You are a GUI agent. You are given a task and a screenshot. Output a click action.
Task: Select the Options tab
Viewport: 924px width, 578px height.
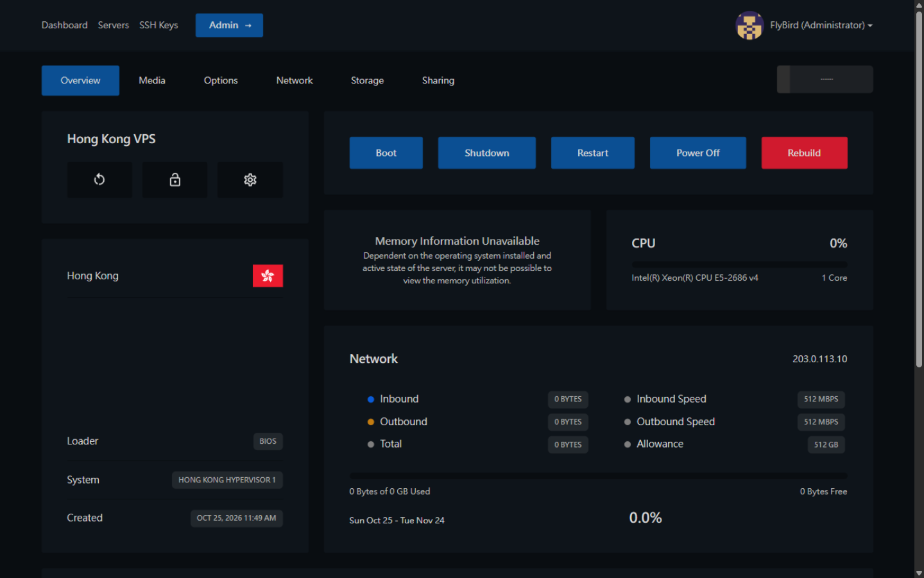pyautogui.click(x=221, y=80)
